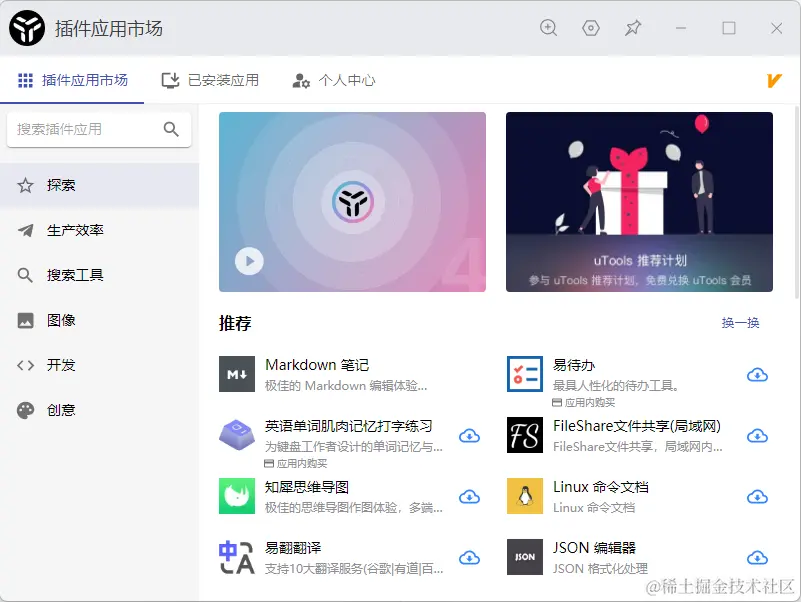Open the 图像 category

click(x=100, y=320)
